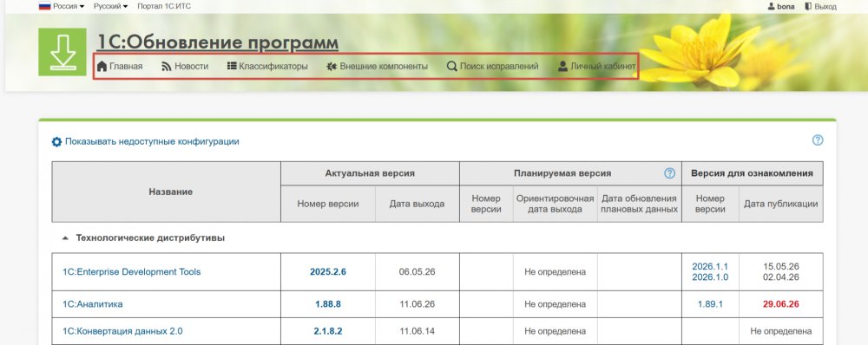Viewport: 868px width, 345px height.
Task: Click the Версия для ознакомления header
Action: [x=752, y=173]
